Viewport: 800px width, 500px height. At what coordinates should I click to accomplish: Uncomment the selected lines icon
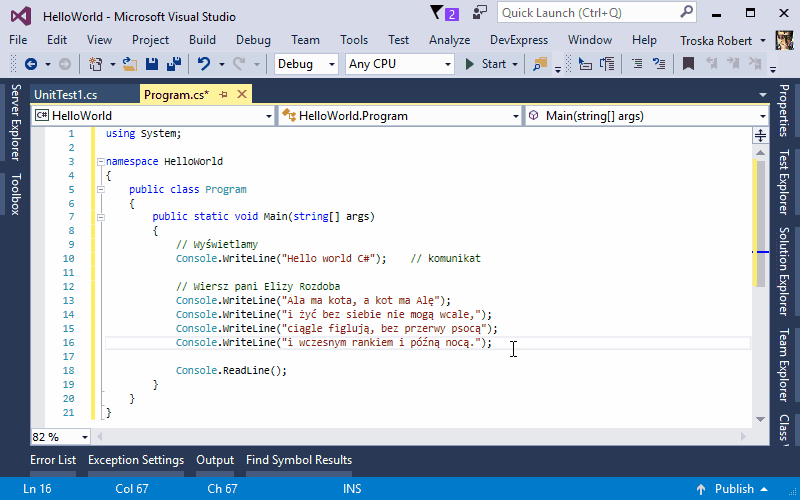(659, 64)
